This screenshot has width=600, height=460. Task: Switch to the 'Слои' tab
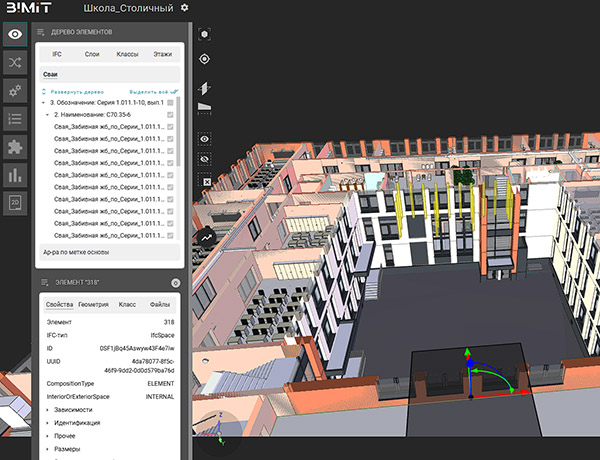point(91,54)
